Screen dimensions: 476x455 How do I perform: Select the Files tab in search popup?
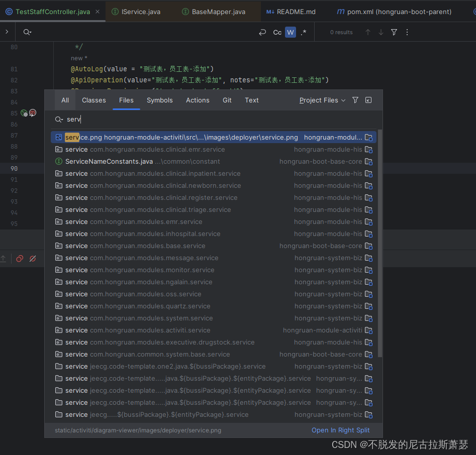click(x=126, y=100)
